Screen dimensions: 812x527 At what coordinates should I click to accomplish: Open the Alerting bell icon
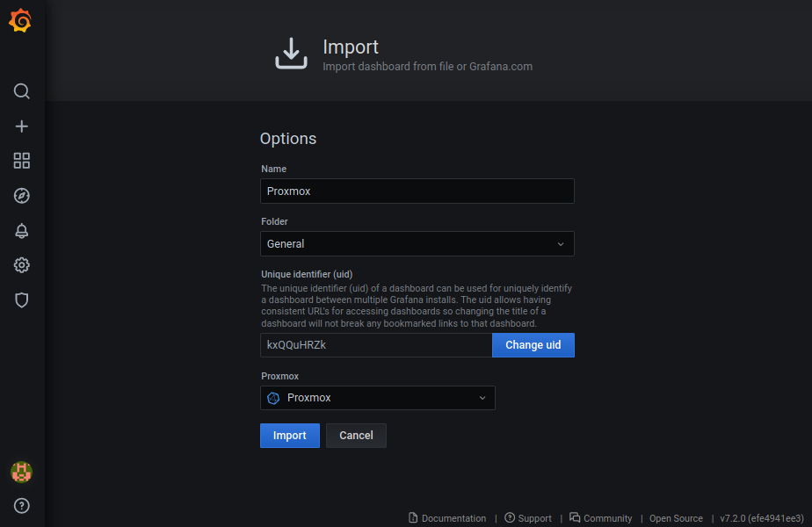[x=21, y=230]
